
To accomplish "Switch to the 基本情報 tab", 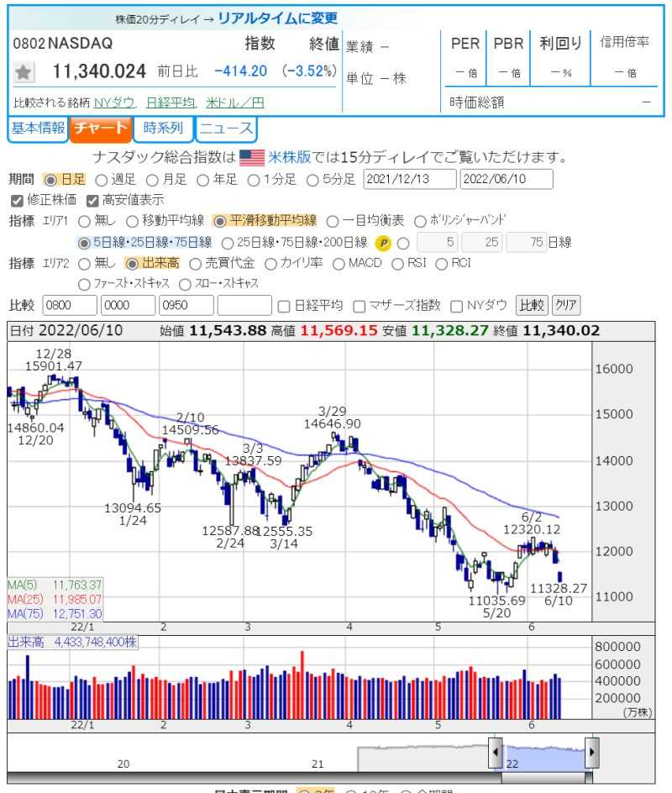I will [x=38, y=129].
